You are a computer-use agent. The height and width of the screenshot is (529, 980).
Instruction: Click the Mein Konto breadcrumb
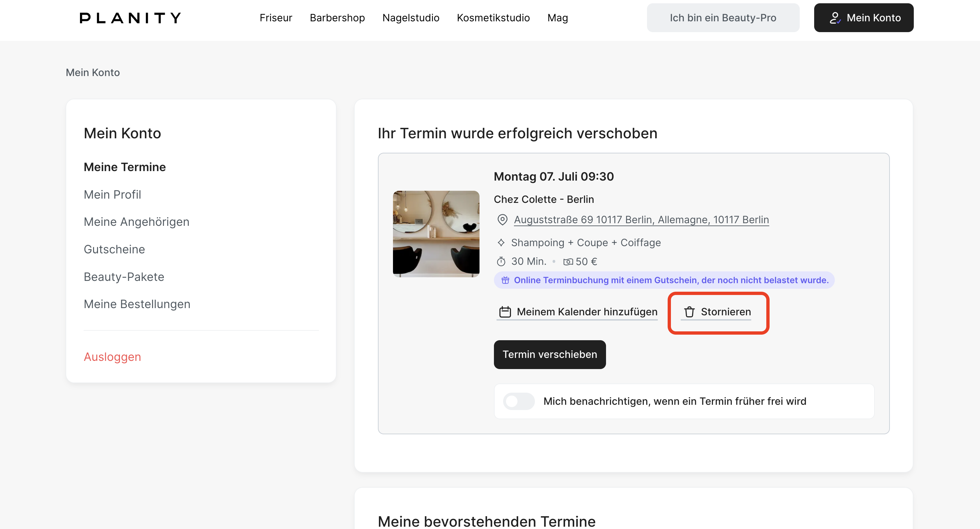pos(93,73)
